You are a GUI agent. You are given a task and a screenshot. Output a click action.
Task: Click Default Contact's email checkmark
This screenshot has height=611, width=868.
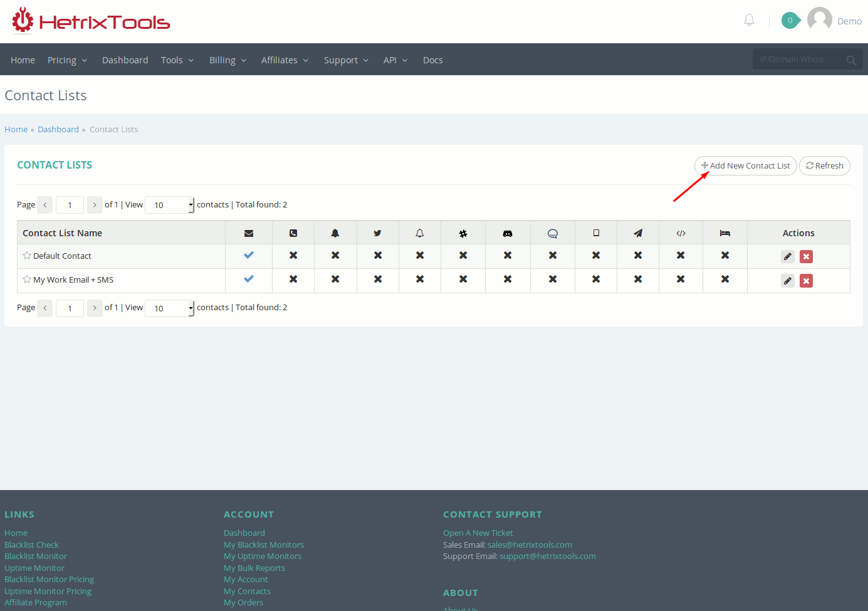pos(249,255)
